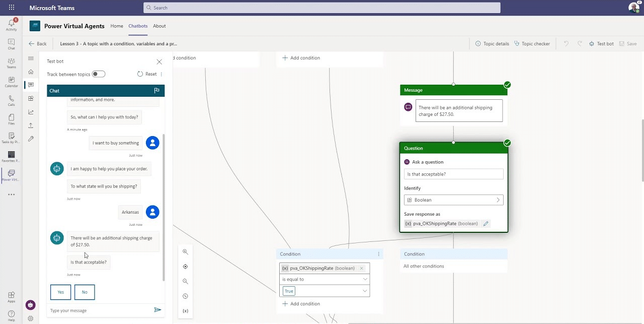644x324 pixels.
Task: Open the PVA Home side navigation icon
Action: tap(31, 72)
